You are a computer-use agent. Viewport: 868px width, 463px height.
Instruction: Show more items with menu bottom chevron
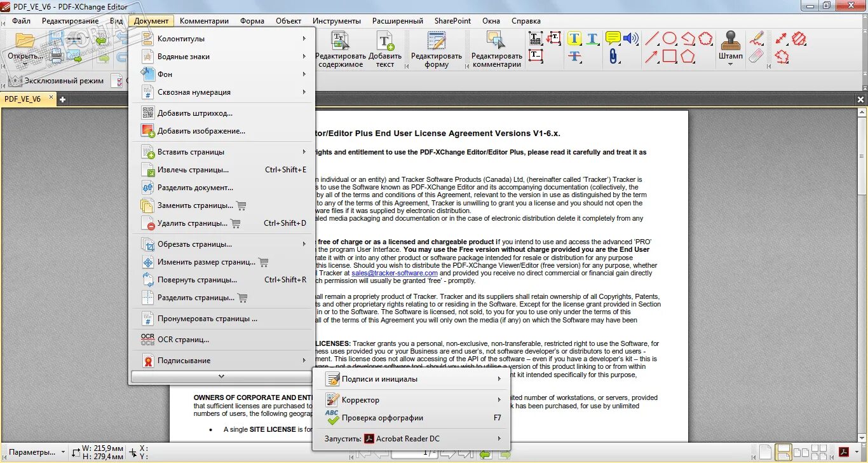tap(221, 377)
